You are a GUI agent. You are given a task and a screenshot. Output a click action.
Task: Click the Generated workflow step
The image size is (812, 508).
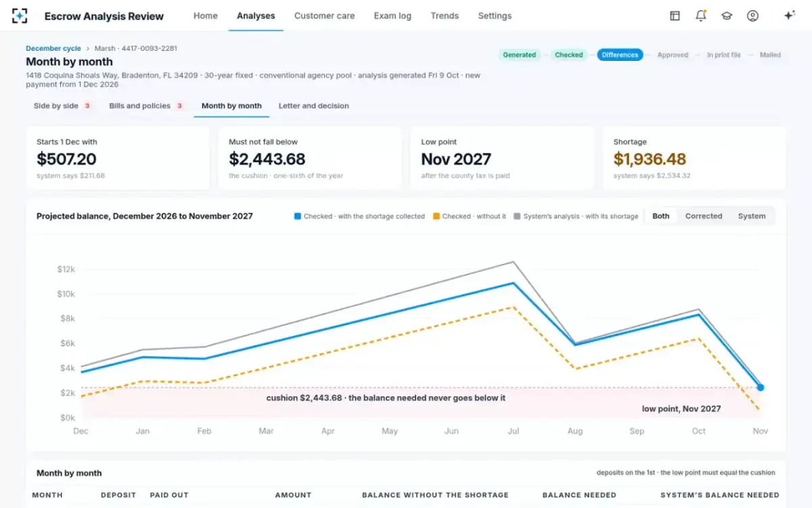520,55
